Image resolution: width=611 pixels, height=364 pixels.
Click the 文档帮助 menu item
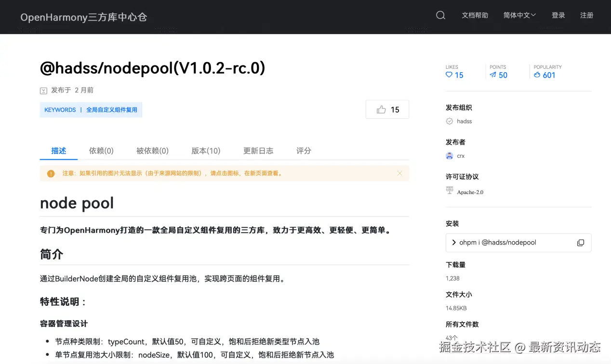(x=476, y=15)
